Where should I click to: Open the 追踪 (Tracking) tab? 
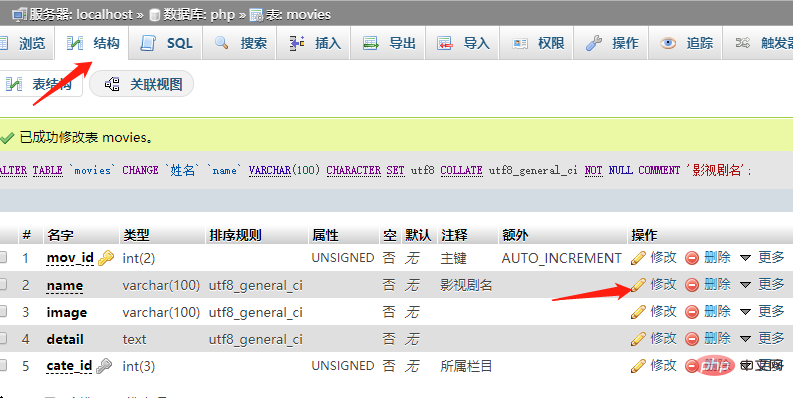685,43
